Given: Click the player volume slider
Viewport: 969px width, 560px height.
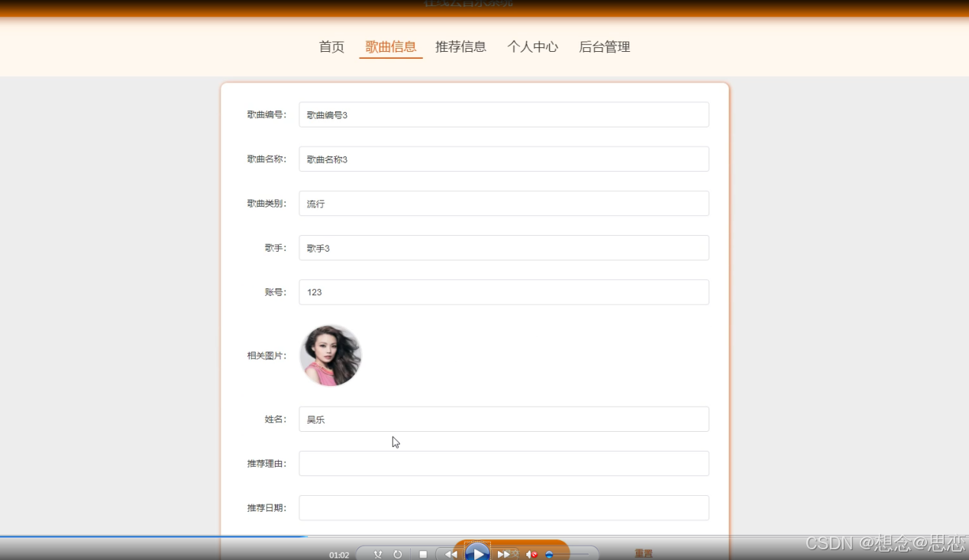Looking at the screenshot, I should click(x=567, y=555).
